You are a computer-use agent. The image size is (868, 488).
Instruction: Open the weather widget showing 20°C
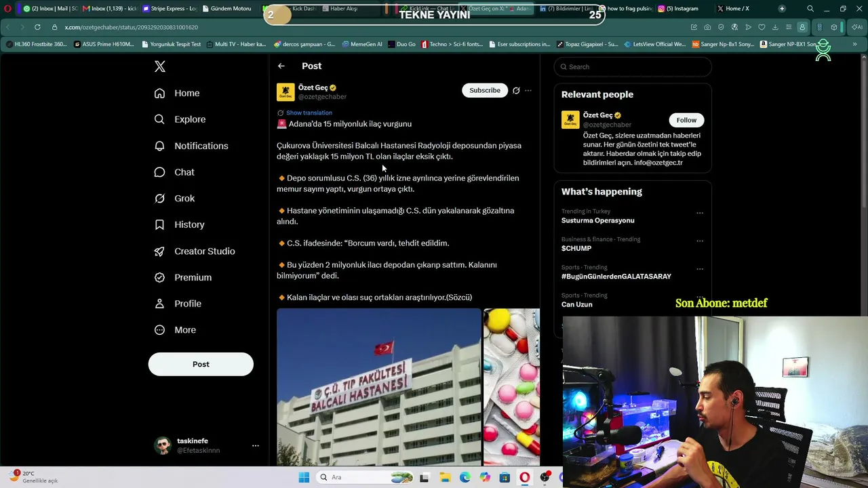tap(34, 477)
